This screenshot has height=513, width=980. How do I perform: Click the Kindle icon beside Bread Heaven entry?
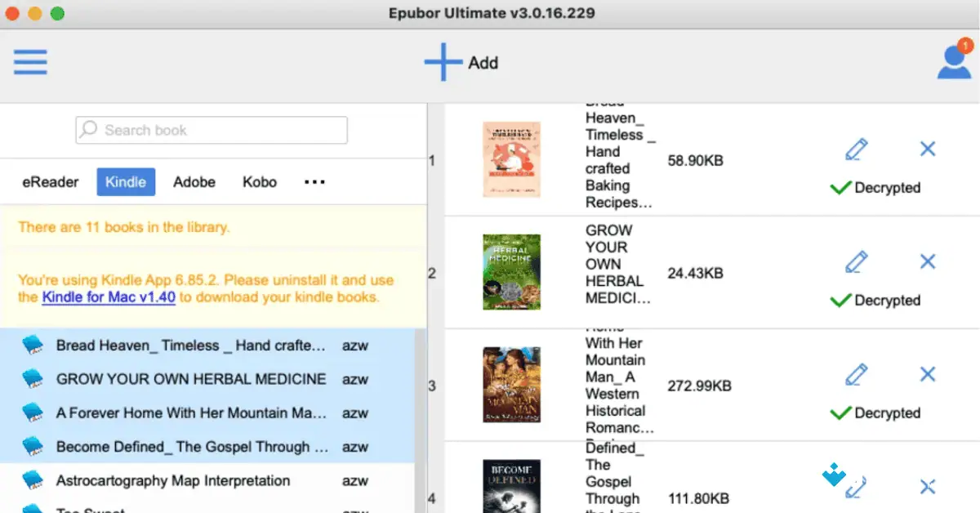click(33, 345)
